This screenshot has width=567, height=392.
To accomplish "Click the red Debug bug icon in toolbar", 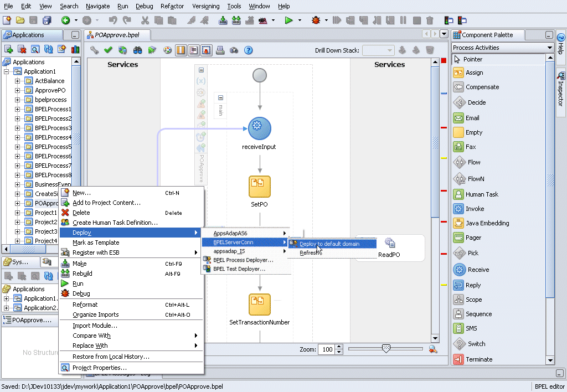I will pyautogui.click(x=316, y=20).
